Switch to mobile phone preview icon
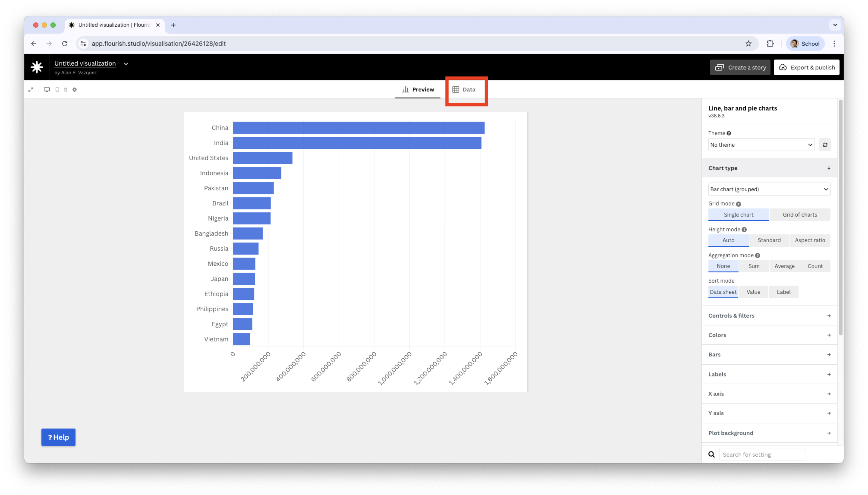868x495 pixels. [66, 90]
